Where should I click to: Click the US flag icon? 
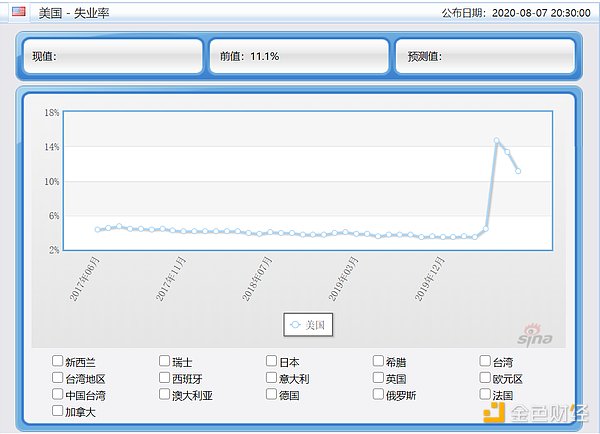click(19, 12)
